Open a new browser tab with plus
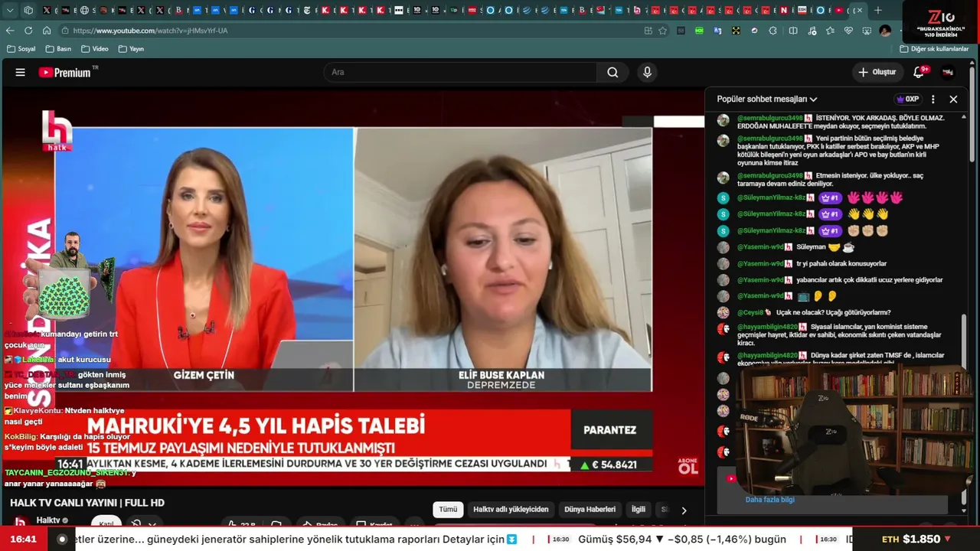The image size is (980, 551). (x=878, y=10)
